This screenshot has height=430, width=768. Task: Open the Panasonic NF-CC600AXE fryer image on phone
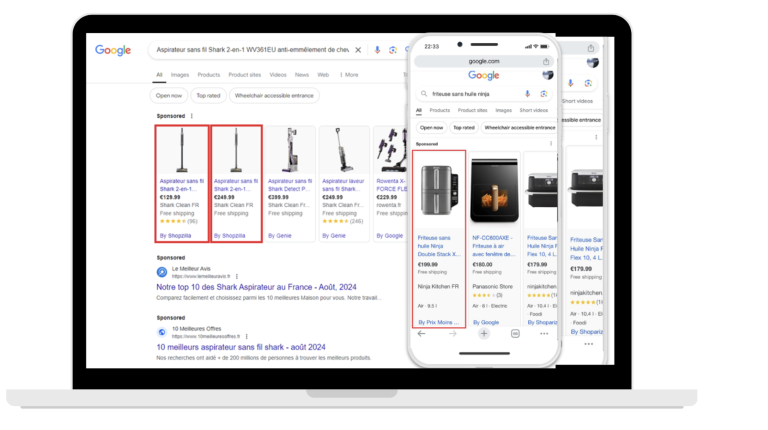click(x=494, y=190)
